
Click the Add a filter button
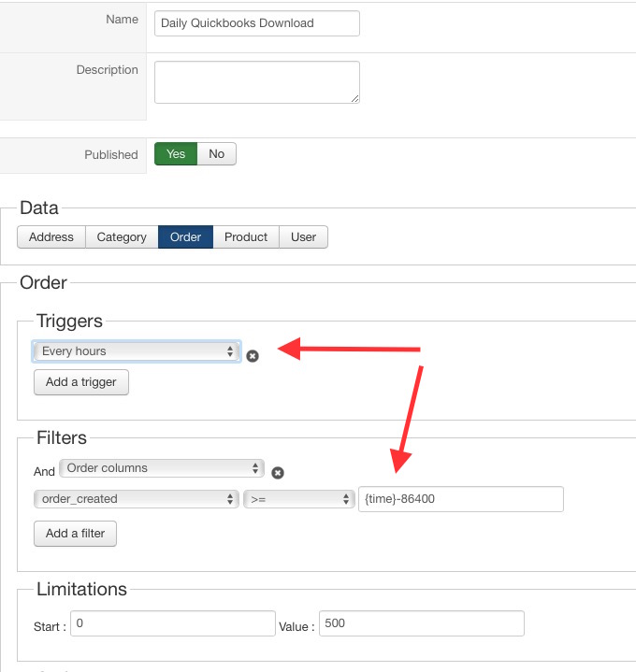[75, 534]
